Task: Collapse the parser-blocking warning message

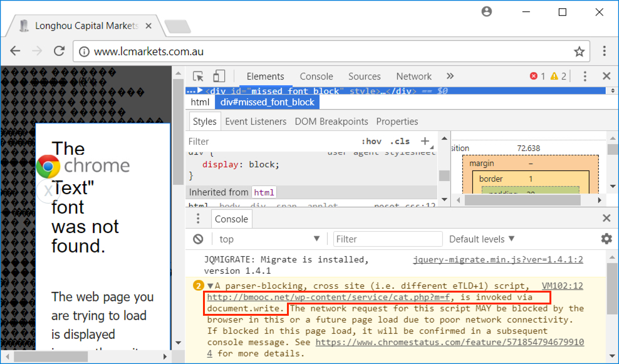Action: (211, 286)
